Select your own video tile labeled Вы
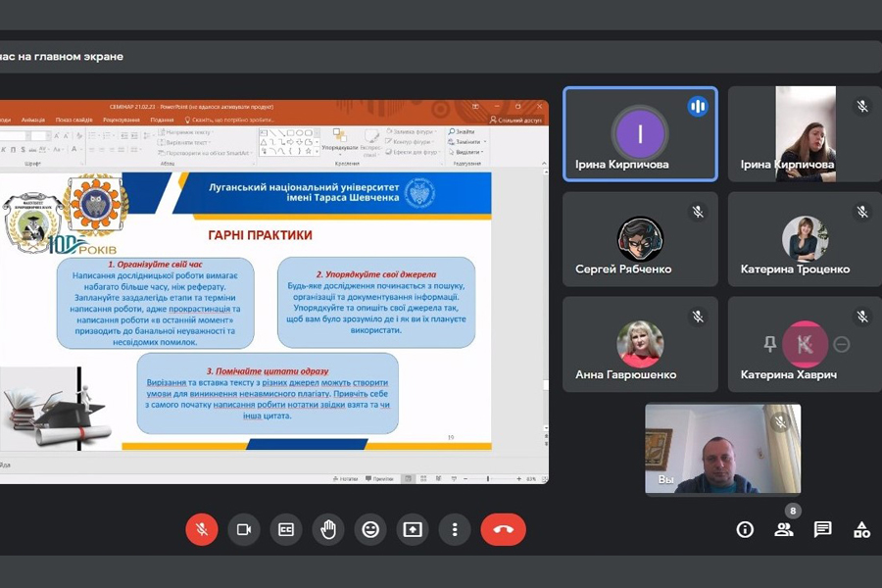Image resolution: width=882 pixels, height=588 pixels. coord(723,449)
